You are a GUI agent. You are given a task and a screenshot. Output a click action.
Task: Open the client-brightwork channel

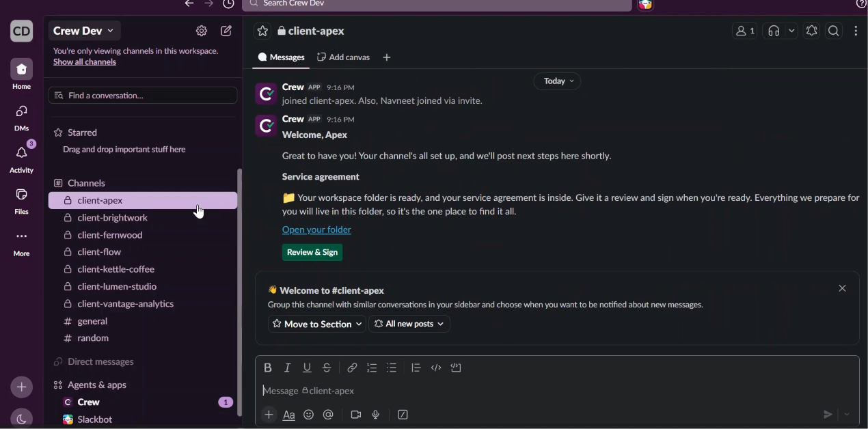tap(143, 218)
